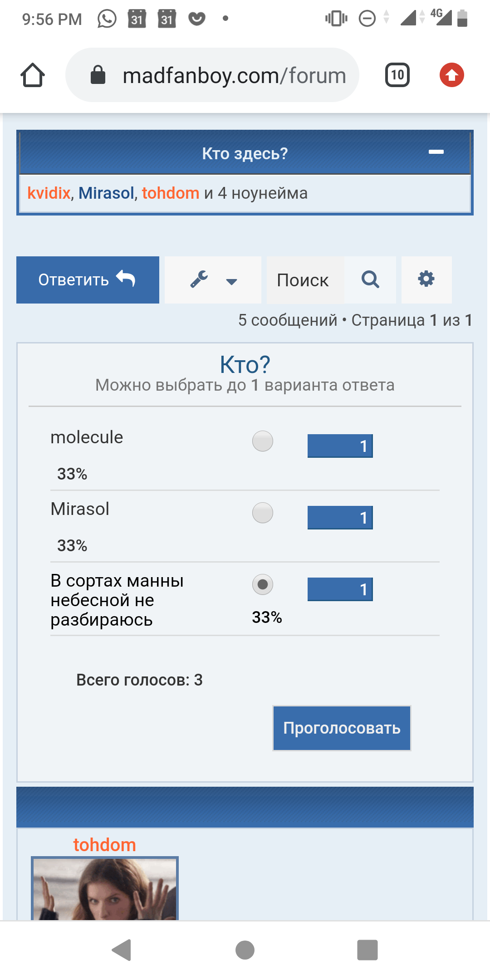Screen dimensions: 490x980
Task: Click the search magnifier icon
Action: (x=370, y=279)
